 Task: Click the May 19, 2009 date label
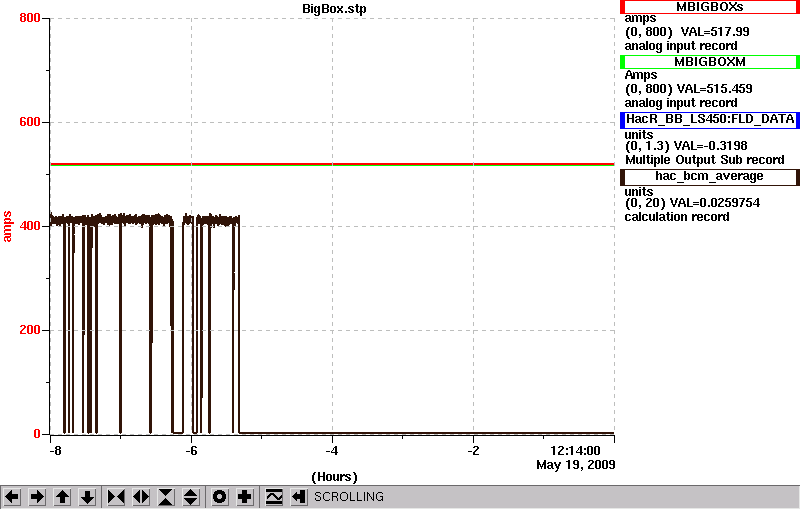(x=576, y=465)
